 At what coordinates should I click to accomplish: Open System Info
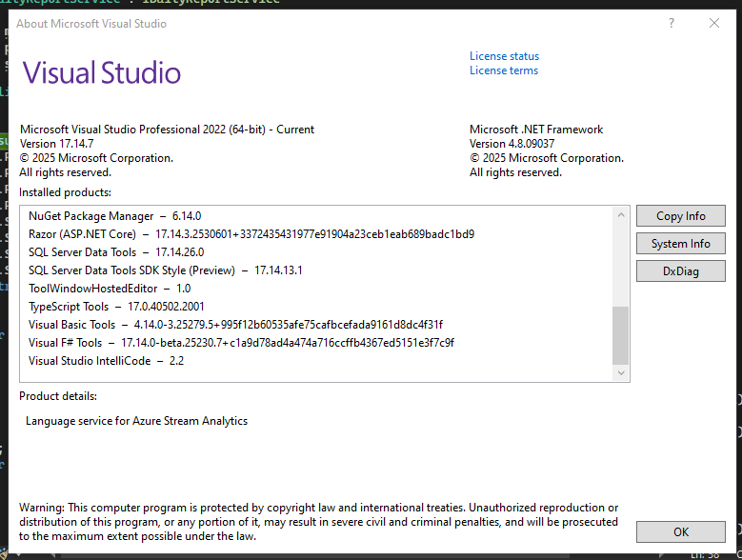click(680, 244)
